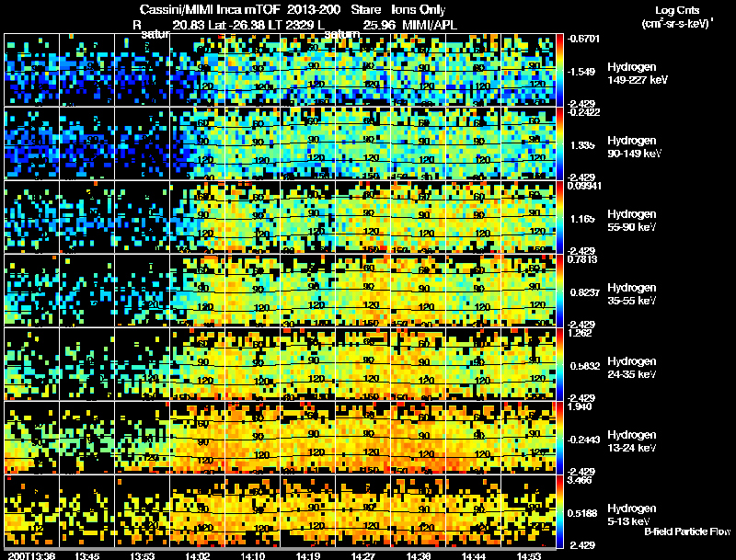736x560 pixels.
Task: Click the '1.262' colorbar value
Action: click(580, 333)
